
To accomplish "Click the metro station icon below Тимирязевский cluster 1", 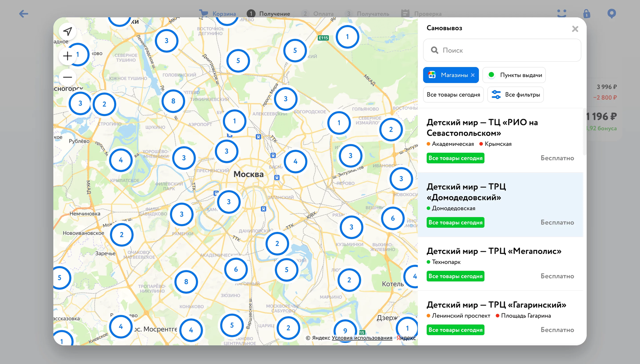I will [230, 135].
